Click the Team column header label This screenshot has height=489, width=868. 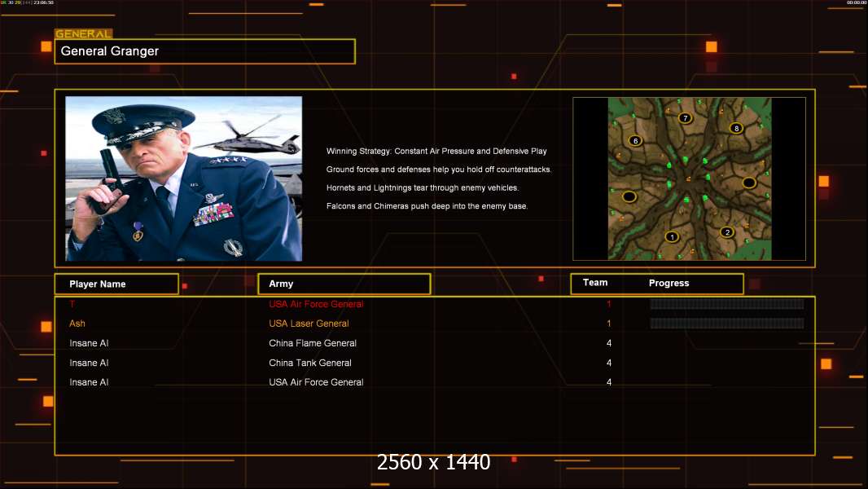click(x=595, y=283)
